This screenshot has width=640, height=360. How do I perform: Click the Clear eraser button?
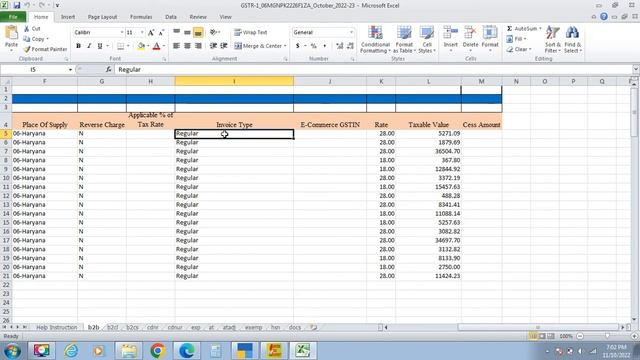pos(518,49)
